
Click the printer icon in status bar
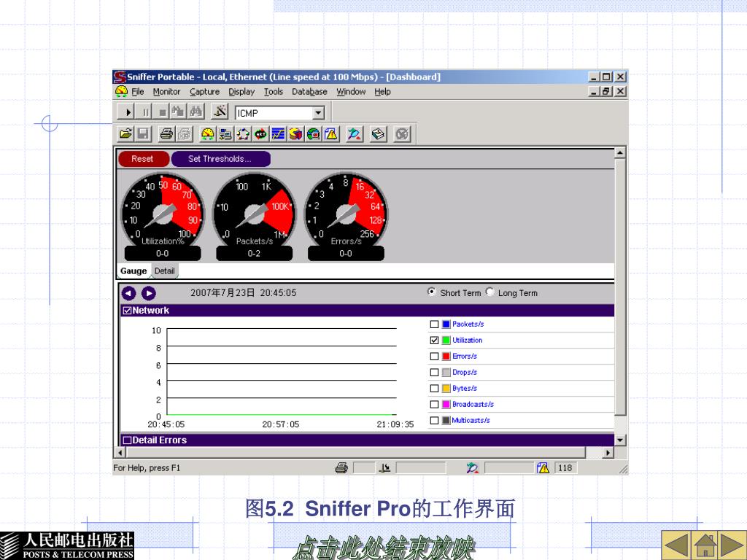click(341, 468)
